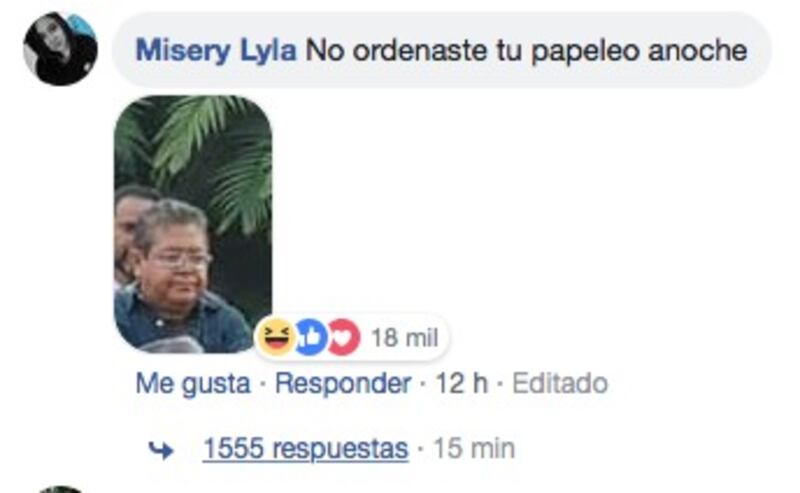Click the curved reply arrow icon

(161, 450)
